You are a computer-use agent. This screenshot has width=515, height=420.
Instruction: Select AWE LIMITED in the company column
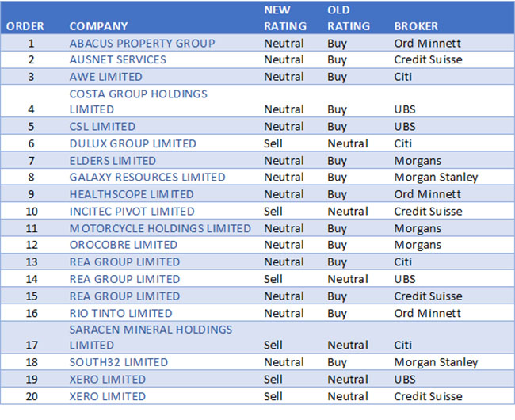pos(105,77)
